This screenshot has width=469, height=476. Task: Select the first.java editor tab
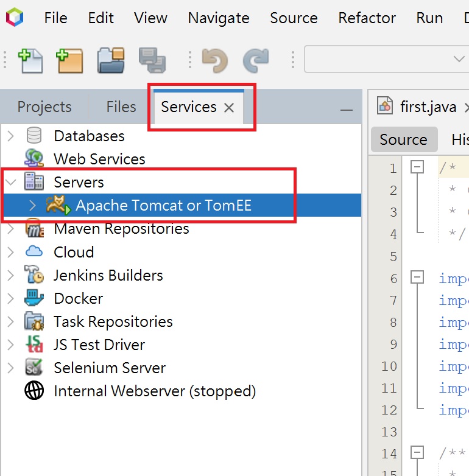[x=428, y=107]
